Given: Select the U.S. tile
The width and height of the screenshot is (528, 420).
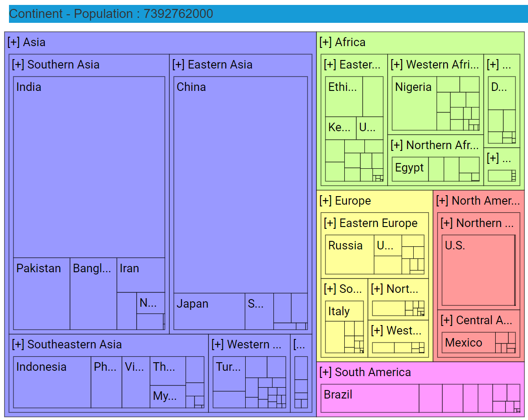Looking at the screenshot, I should coord(478,270).
